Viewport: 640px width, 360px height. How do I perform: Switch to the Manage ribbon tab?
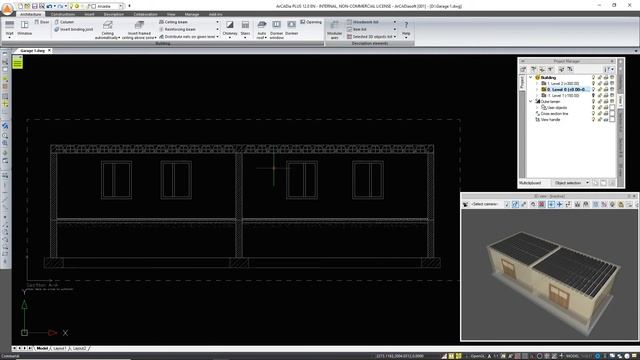(192, 14)
